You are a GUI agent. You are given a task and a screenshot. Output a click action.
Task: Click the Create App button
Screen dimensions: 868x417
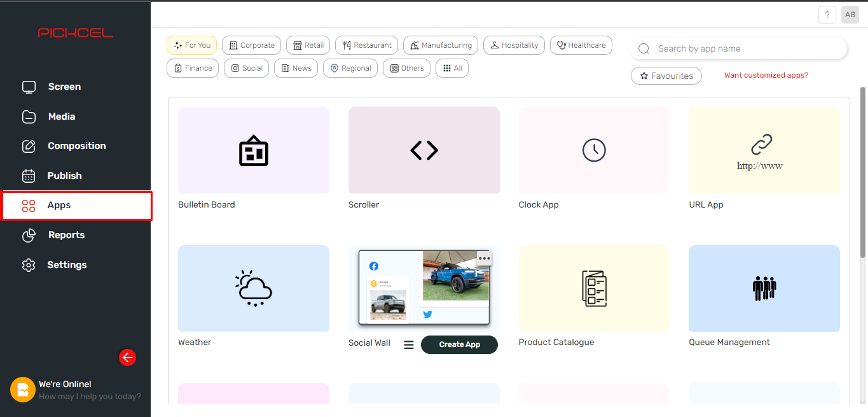tap(459, 344)
